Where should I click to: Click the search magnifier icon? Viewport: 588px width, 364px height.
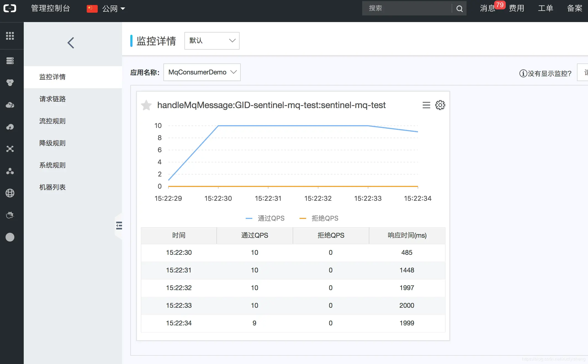459,9
